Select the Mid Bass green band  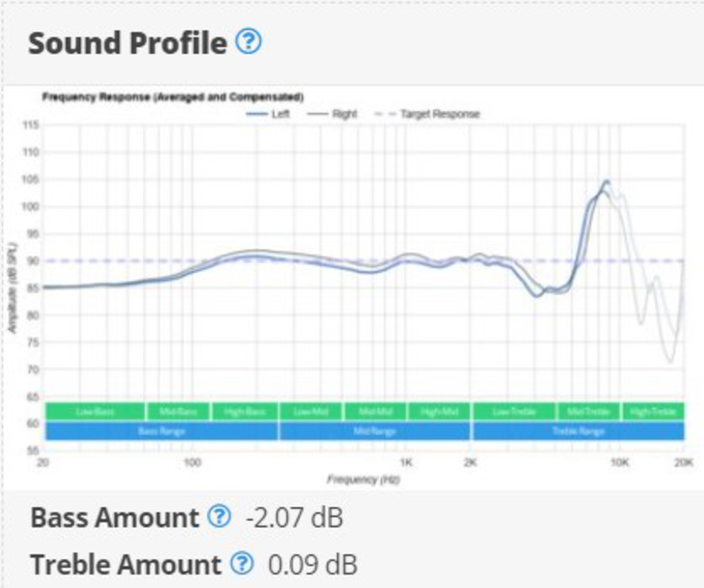click(178, 412)
